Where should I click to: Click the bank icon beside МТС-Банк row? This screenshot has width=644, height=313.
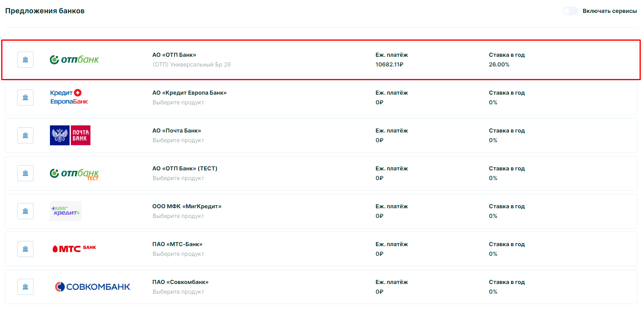click(x=25, y=249)
